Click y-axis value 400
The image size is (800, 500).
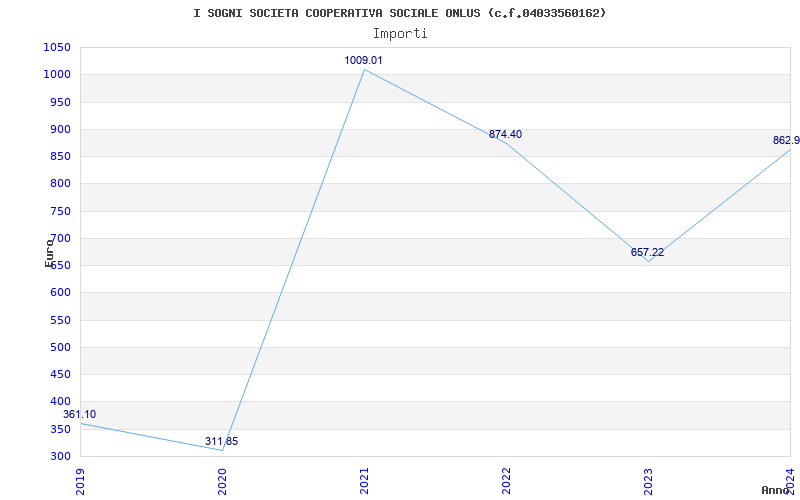click(x=60, y=402)
